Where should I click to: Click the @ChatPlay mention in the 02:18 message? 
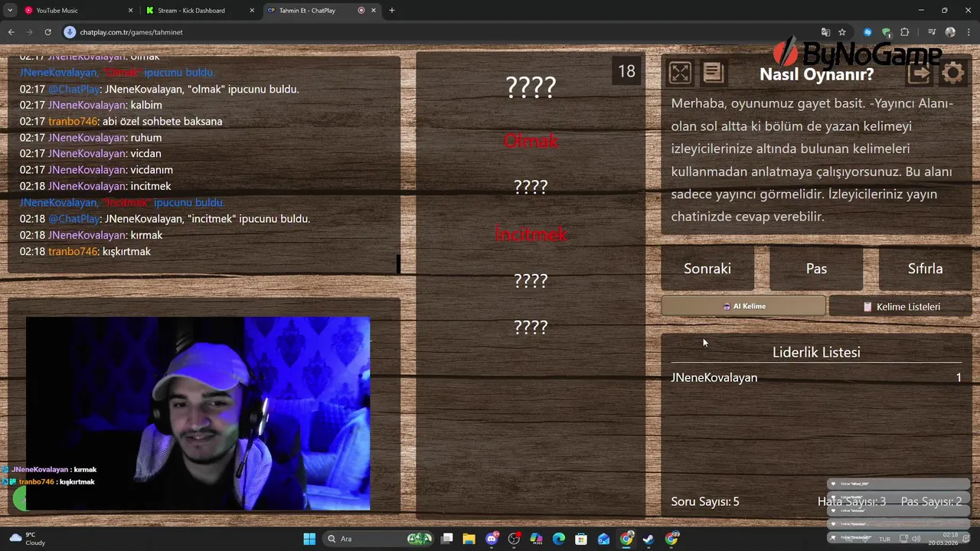point(73,219)
